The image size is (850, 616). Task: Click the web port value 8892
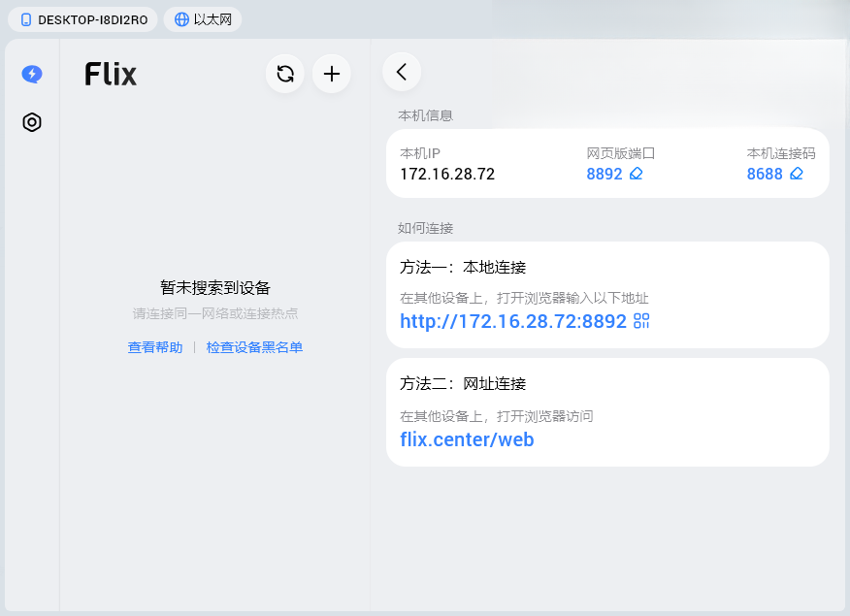tap(605, 174)
